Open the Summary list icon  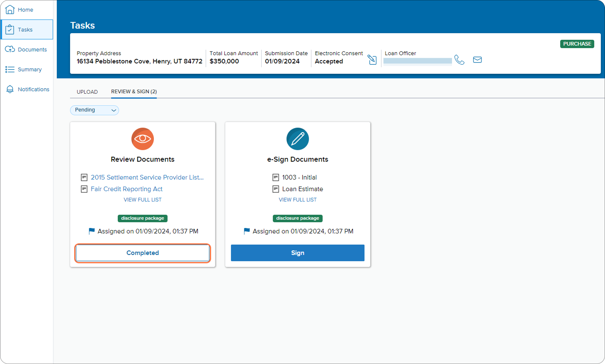pyautogui.click(x=10, y=69)
